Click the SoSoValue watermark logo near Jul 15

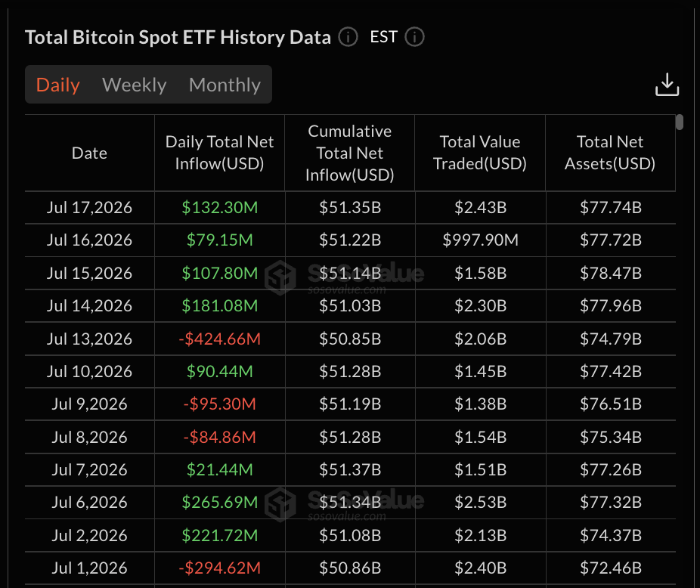[280, 277]
